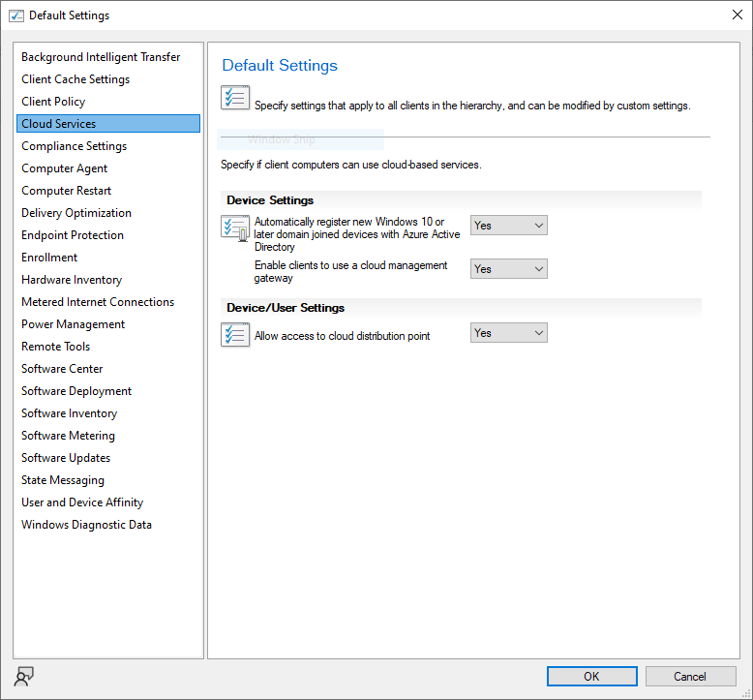Switch to the Remote Tools section

tap(56, 347)
